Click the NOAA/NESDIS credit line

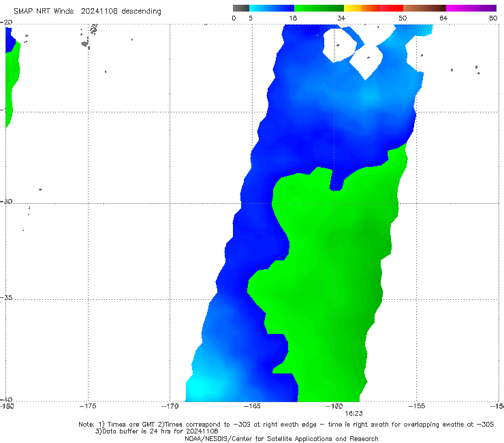coord(281,439)
